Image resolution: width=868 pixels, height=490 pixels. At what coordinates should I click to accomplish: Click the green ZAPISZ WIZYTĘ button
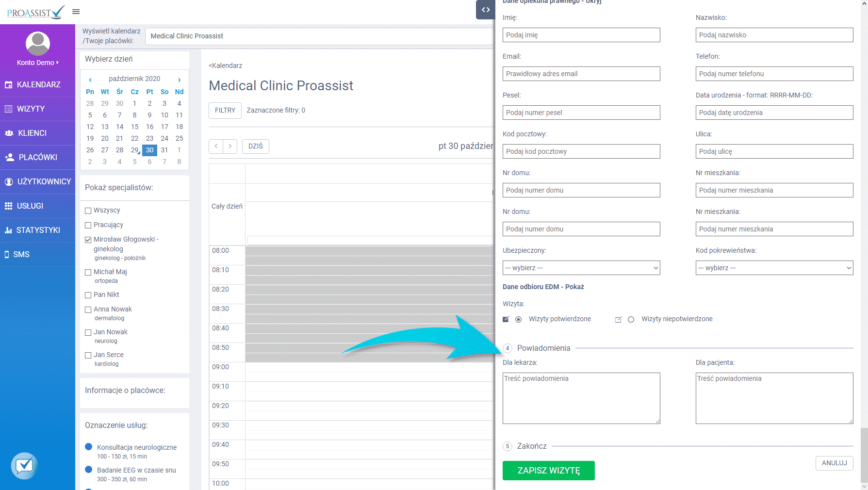coord(549,471)
